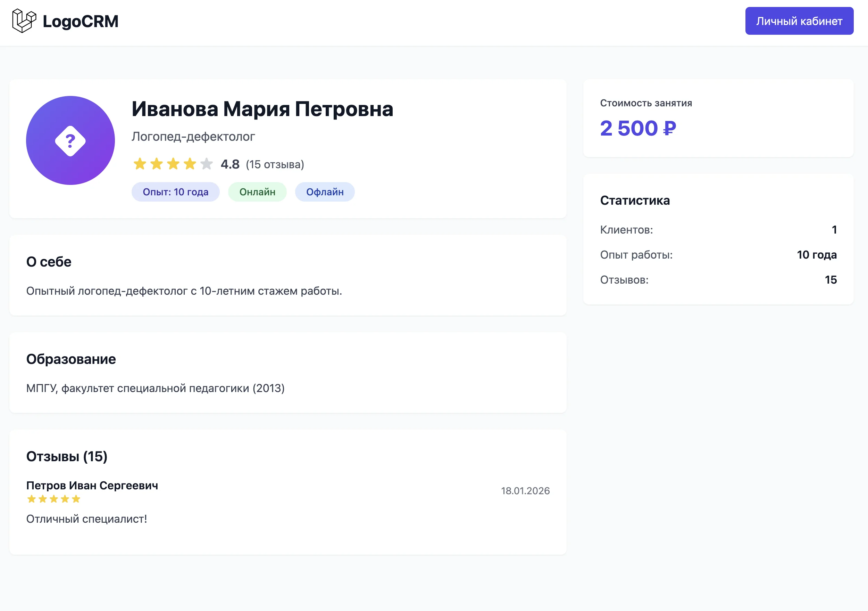
Task: Select the fifth gray rating star
Action: click(207, 164)
